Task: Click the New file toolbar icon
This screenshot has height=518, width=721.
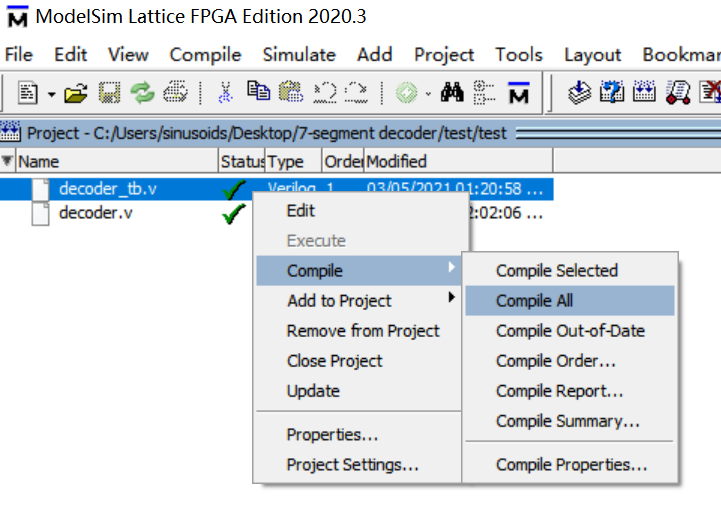Action: [28, 93]
